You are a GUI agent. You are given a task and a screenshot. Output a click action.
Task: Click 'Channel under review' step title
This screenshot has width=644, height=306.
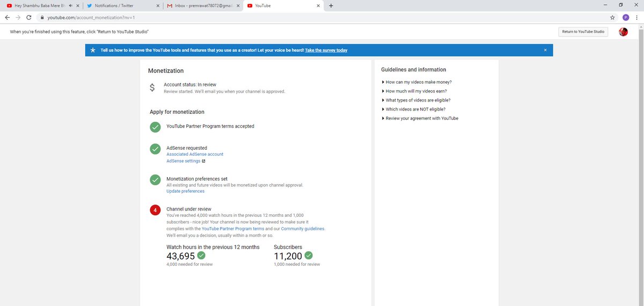(189, 209)
